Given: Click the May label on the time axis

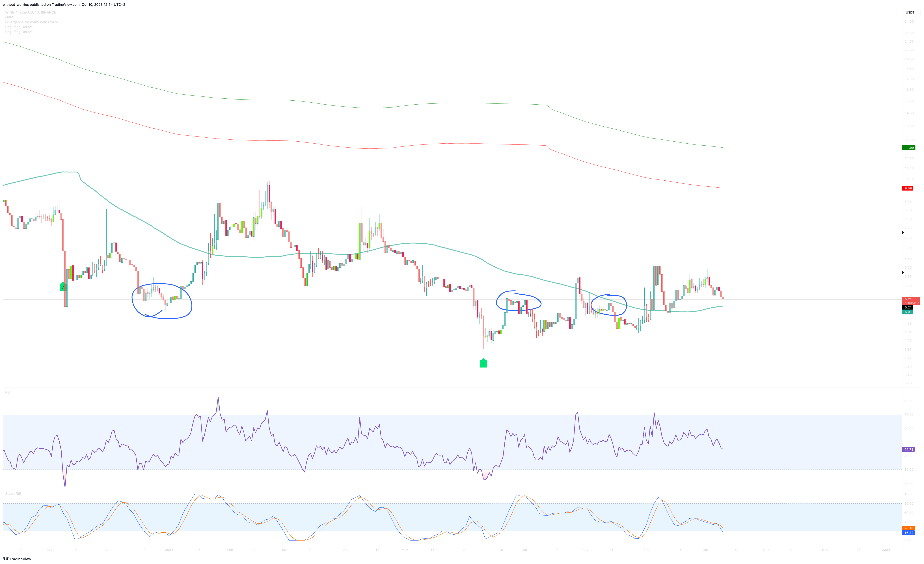Looking at the screenshot, I should [405, 550].
